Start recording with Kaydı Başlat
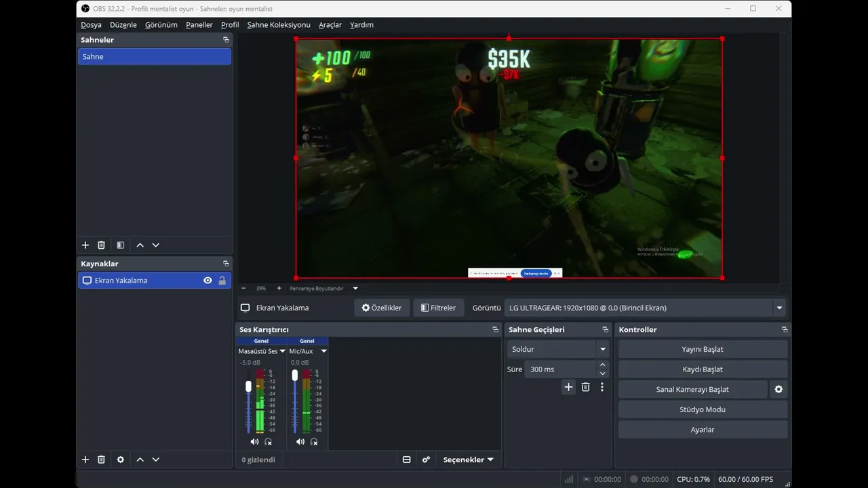Viewport: 868px width, 488px height. [703, 369]
